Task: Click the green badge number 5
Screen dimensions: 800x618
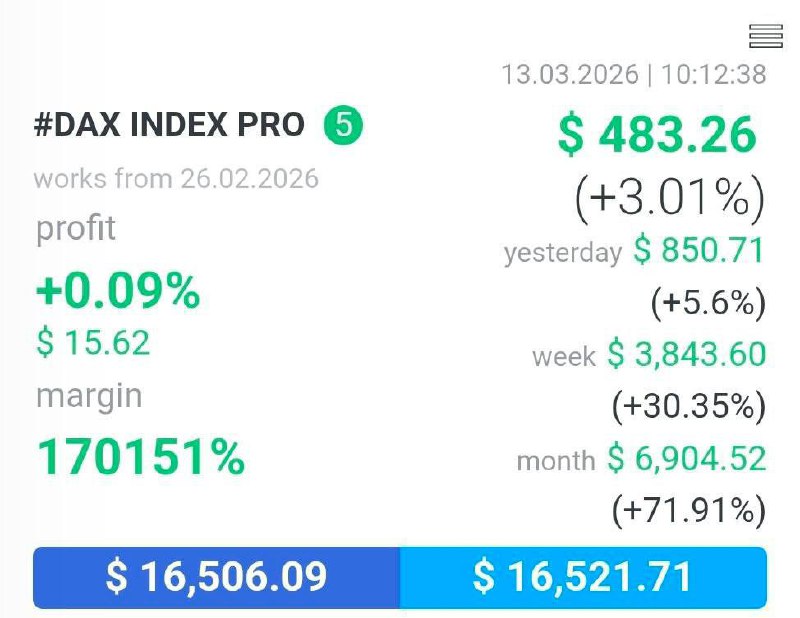Action: (343, 126)
